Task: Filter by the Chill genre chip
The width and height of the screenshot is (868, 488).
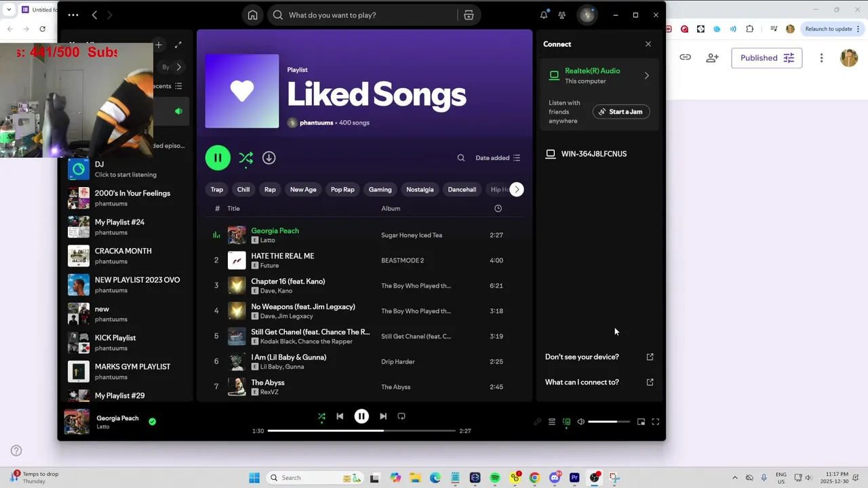Action: (x=243, y=190)
